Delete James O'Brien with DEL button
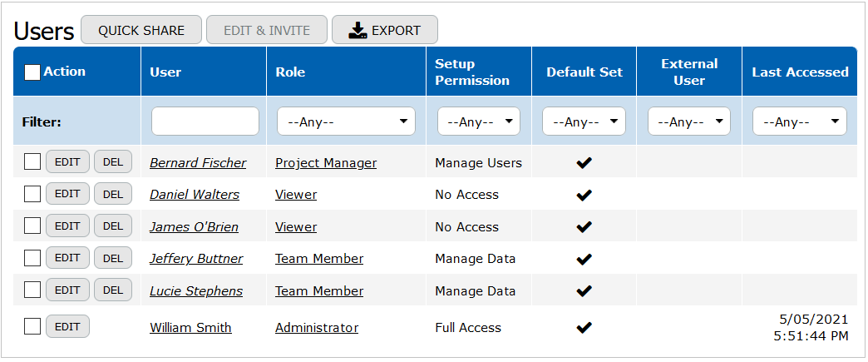Screen dimensions: 868x362 113,226
